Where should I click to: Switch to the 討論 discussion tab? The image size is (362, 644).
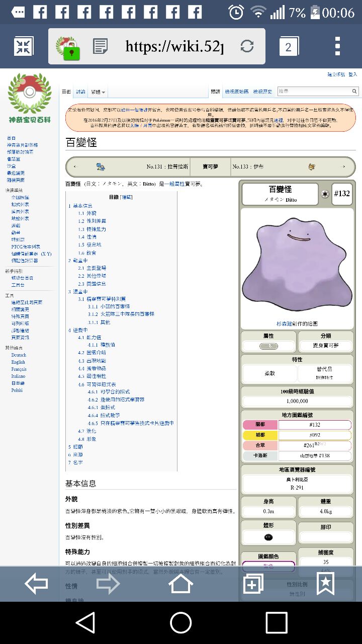80,92
